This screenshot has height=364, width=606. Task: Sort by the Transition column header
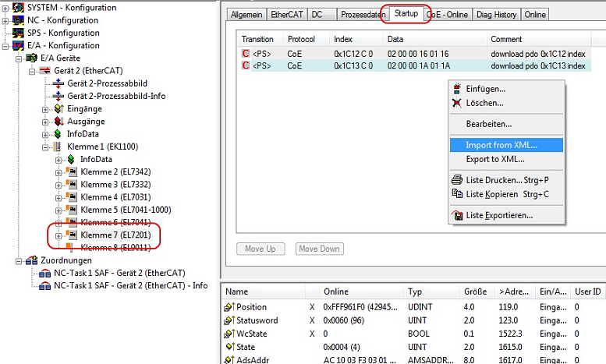(260, 40)
